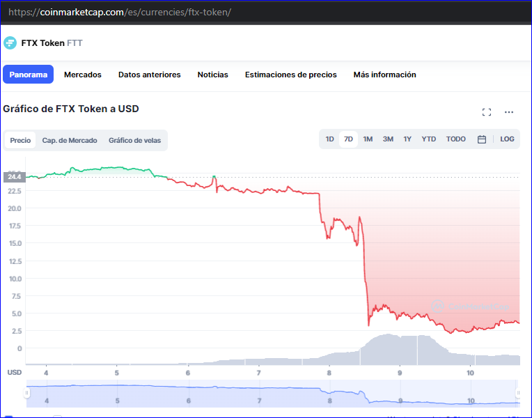Set chart range to YTD
Image resolution: width=532 pixels, height=418 pixels.
point(428,139)
